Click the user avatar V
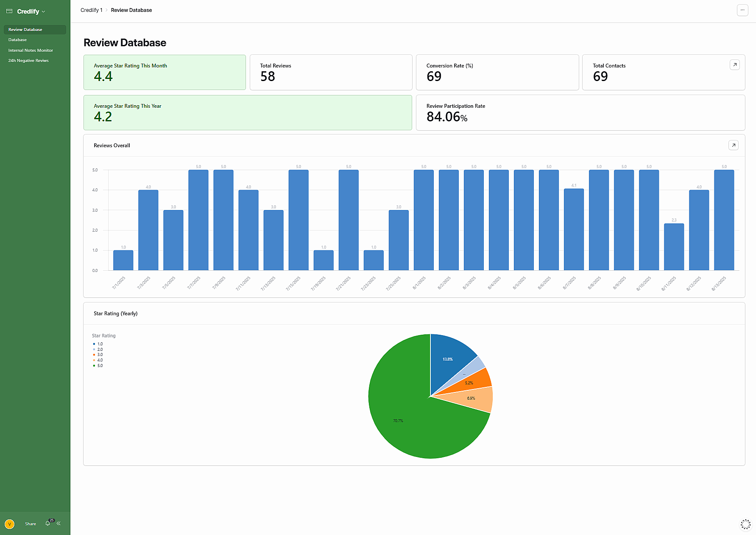This screenshot has height=535, width=756. pos(9,524)
